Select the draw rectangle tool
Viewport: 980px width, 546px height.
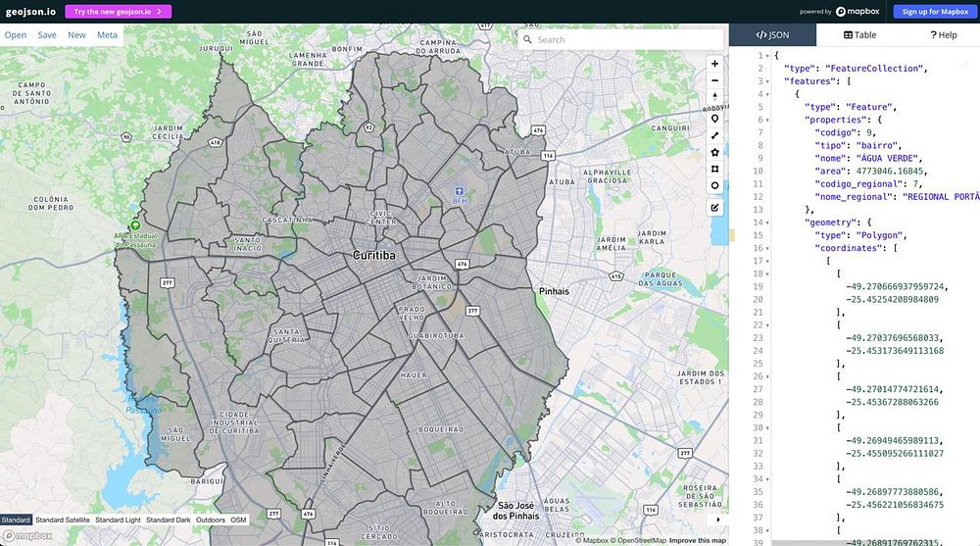715,169
